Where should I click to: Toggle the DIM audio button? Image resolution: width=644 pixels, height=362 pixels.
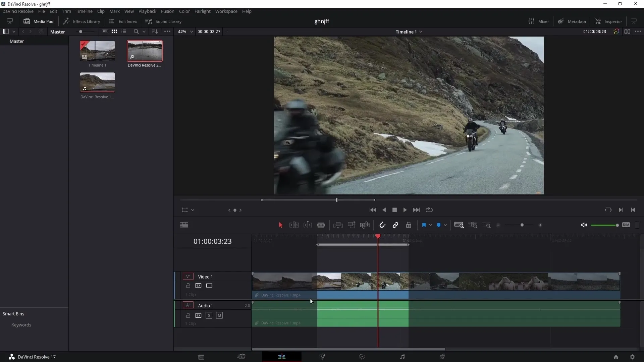point(626,225)
